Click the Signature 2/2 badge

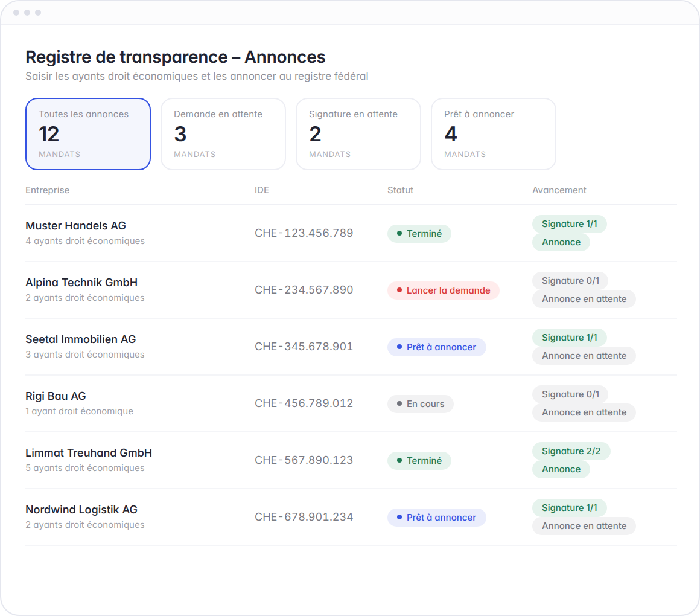point(571,451)
